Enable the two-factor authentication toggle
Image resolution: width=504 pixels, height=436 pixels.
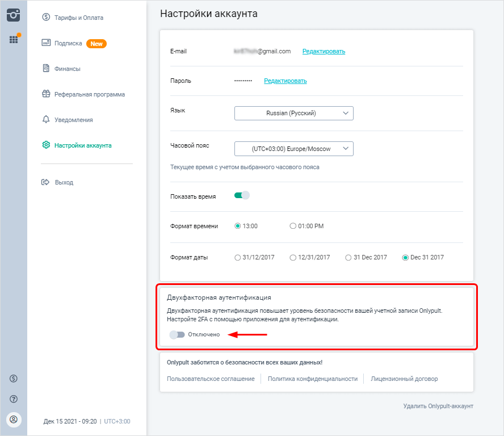click(177, 334)
